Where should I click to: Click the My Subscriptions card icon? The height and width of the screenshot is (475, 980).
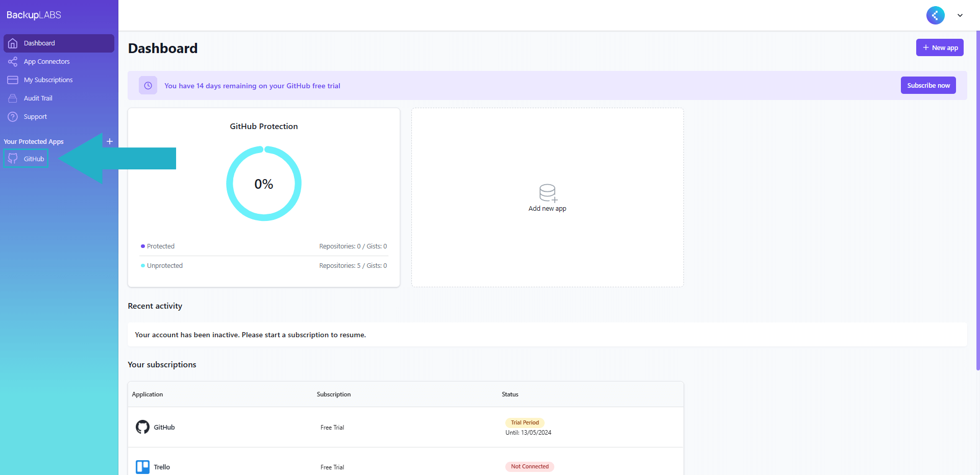[x=13, y=80]
